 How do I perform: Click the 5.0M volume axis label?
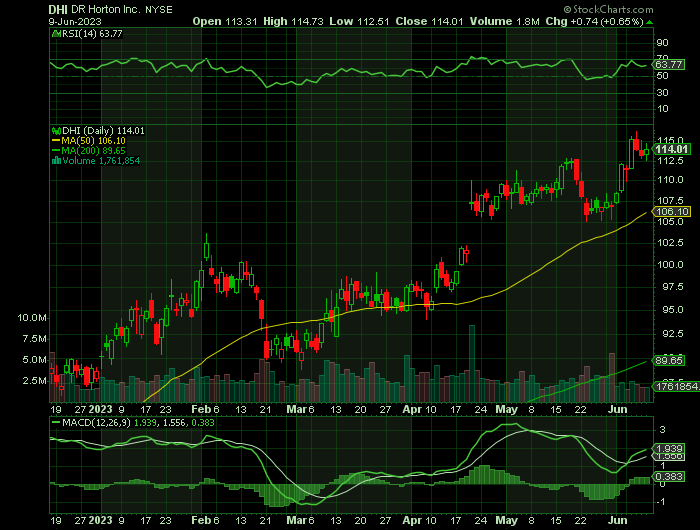tap(34, 360)
